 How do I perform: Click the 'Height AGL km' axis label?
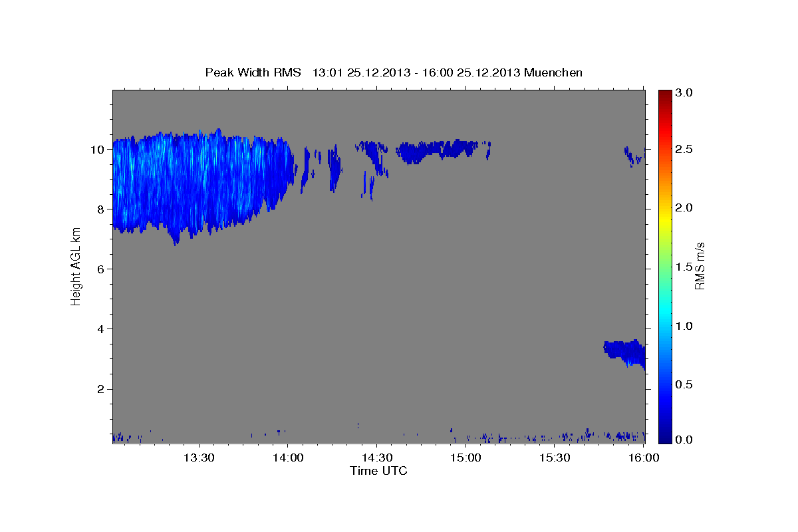(x=76, y=265)
